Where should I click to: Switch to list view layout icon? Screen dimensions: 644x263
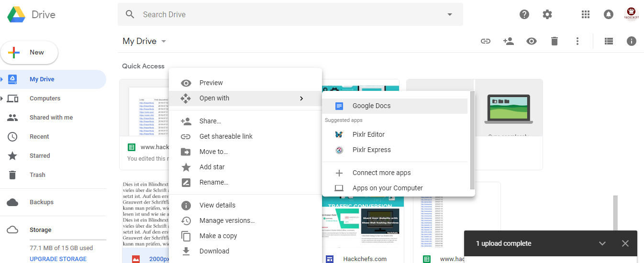(x=609, y=41)
